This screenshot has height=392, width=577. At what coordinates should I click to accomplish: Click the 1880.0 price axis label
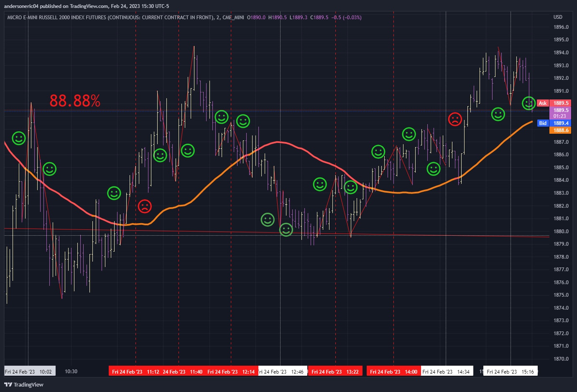(x=561, y=232)
